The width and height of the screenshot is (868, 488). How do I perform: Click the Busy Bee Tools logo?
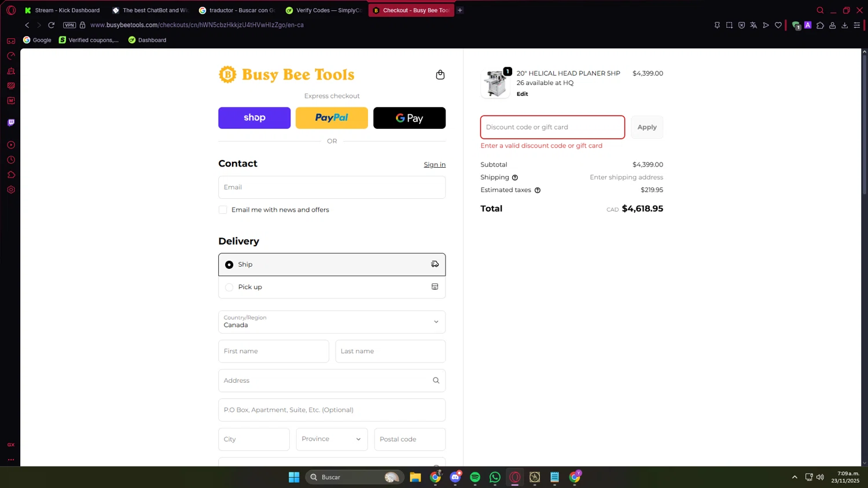click(286, 75)
